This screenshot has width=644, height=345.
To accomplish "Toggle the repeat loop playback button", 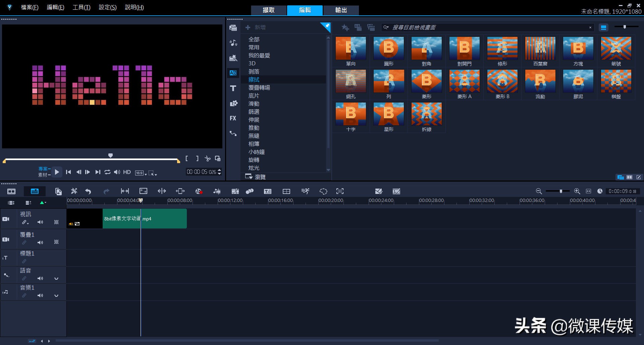I will (107, 172).
